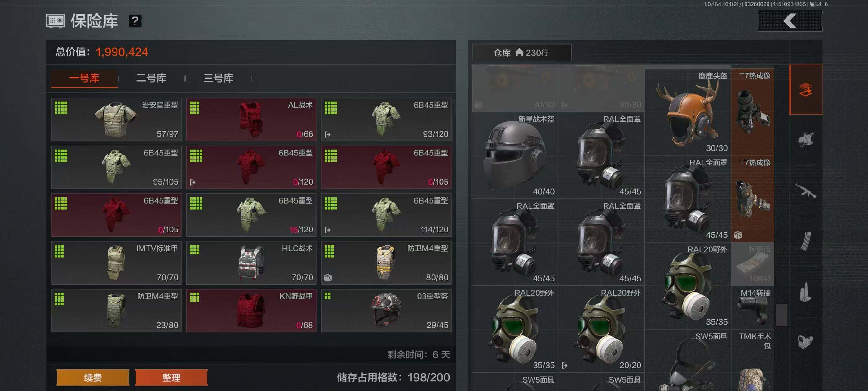Select the 新星战术盔 helmet 40/40

click(x=515, y=155)
